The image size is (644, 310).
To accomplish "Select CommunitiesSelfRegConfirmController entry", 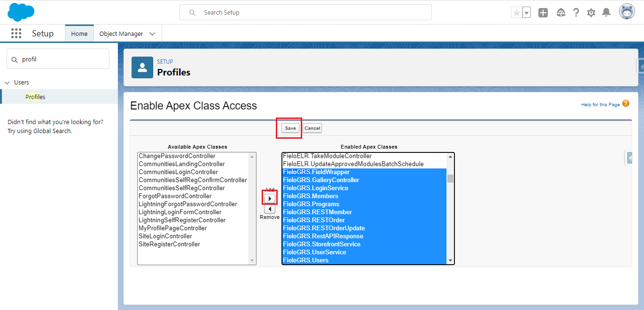I will (x=192, y=180).
